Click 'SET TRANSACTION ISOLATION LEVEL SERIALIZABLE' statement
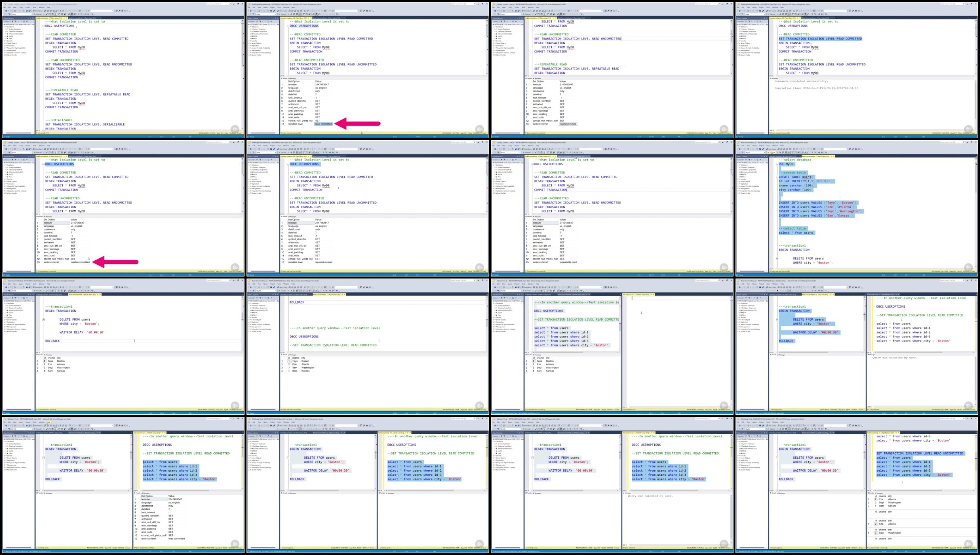Screen dimensions: 980x555 pyautogui.click(x=85, y=125)
